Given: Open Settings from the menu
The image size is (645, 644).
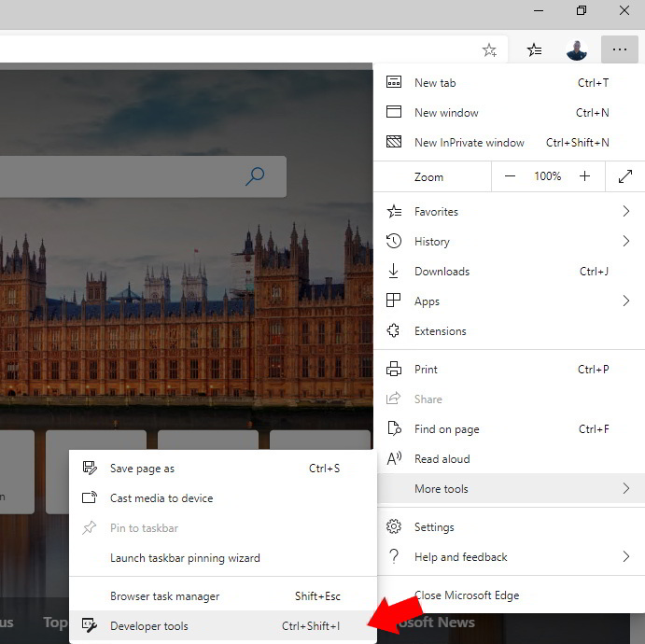Looking at the screenshot, I should coord(509,526).
